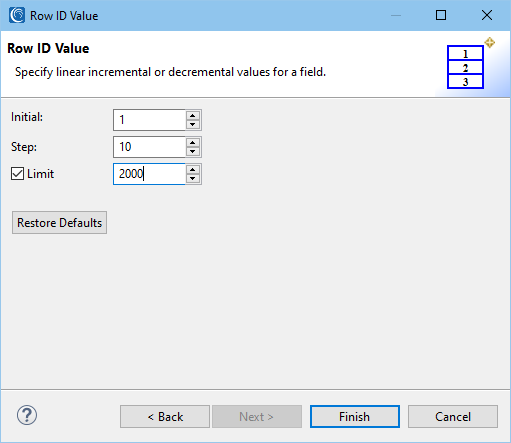Click the app icon in title bar
Screen dimensions: 511x443
coord(17,15)
